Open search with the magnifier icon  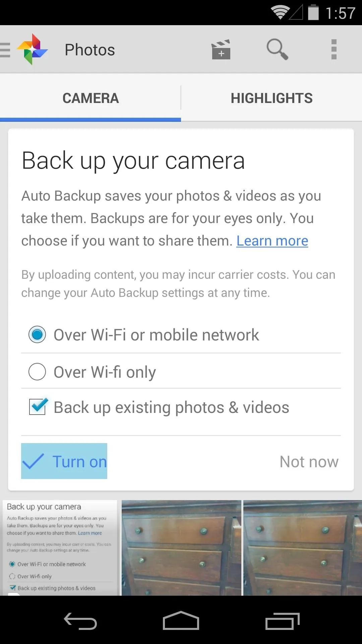coord(277,49)
